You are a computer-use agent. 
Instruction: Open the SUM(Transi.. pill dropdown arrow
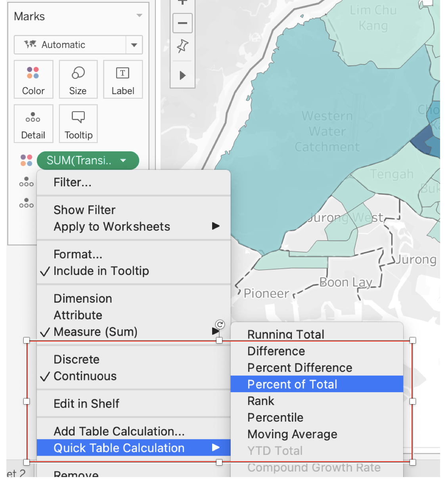click(x=123, y=160)
